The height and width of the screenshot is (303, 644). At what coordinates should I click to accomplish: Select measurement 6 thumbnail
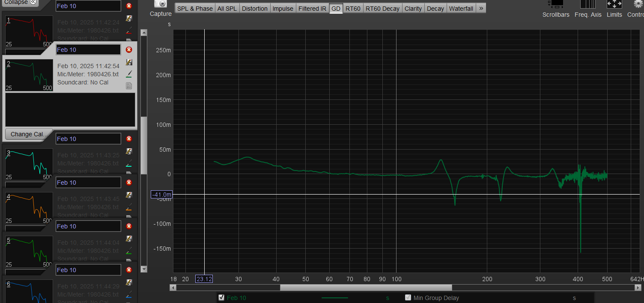tap(29, 291)
